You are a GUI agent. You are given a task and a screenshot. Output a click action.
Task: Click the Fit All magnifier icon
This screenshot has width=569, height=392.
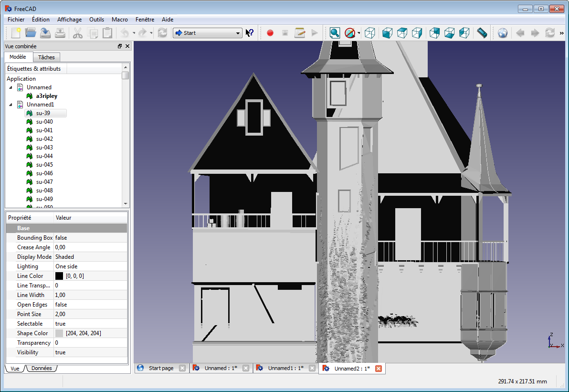[335, 33]
